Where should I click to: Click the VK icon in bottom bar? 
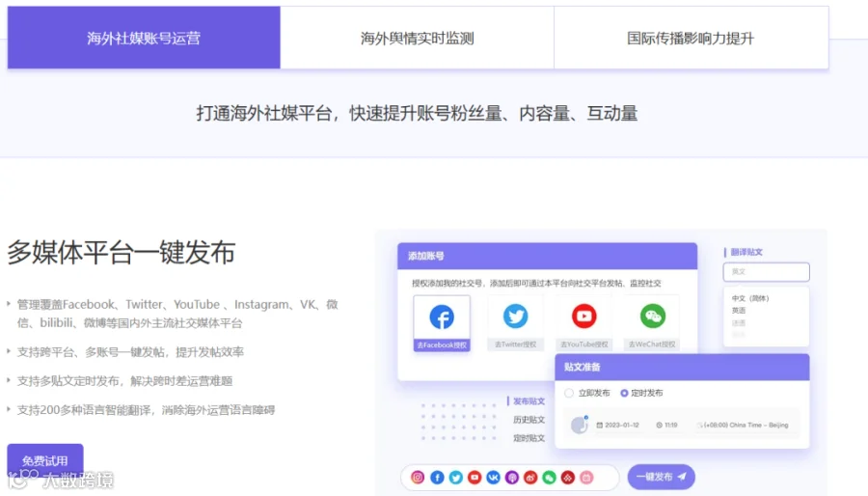coord(493,477)
